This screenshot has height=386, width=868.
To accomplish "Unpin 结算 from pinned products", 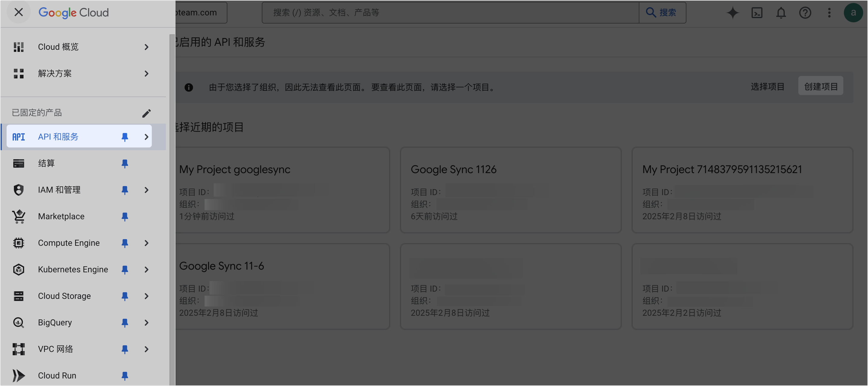I will pos(125,163).
